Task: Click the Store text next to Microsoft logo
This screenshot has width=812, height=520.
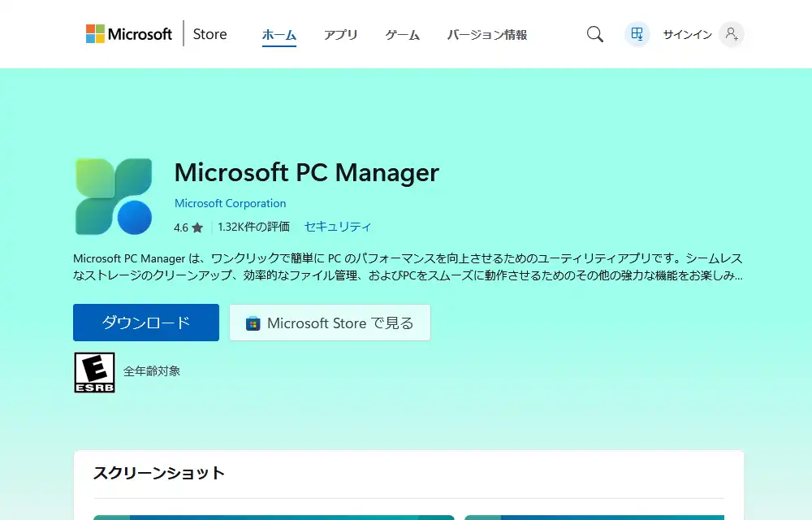Action: point(209,34)
